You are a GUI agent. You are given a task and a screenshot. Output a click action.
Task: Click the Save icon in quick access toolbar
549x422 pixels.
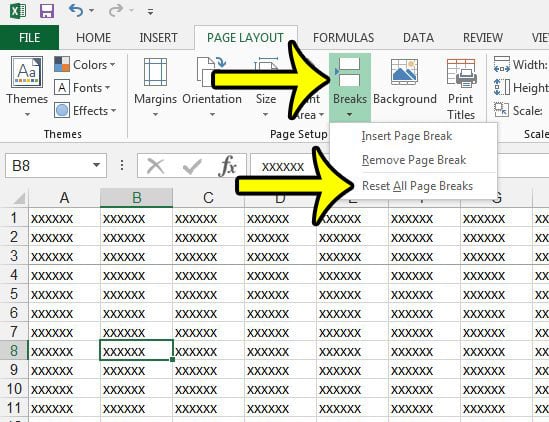(x=47, y=11)
